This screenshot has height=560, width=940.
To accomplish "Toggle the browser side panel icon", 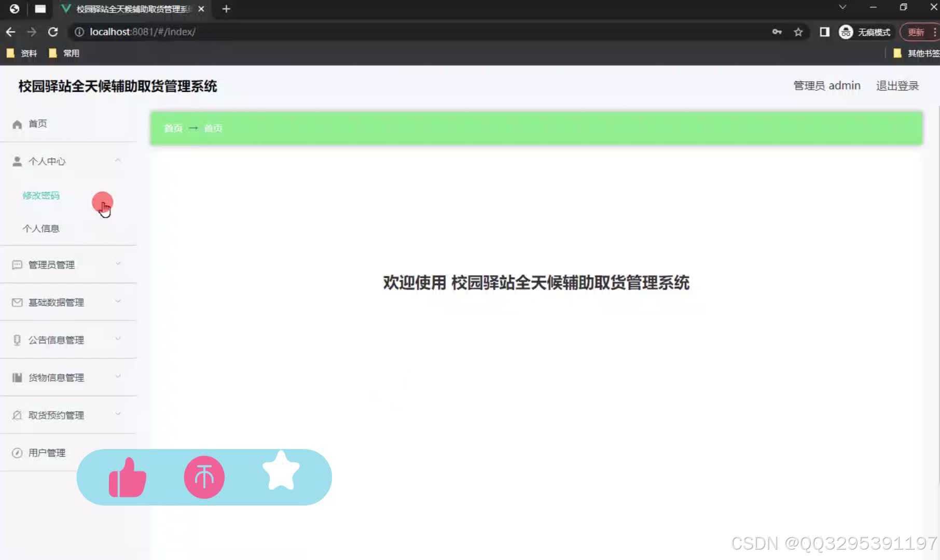I will click(x=824, y=32).
